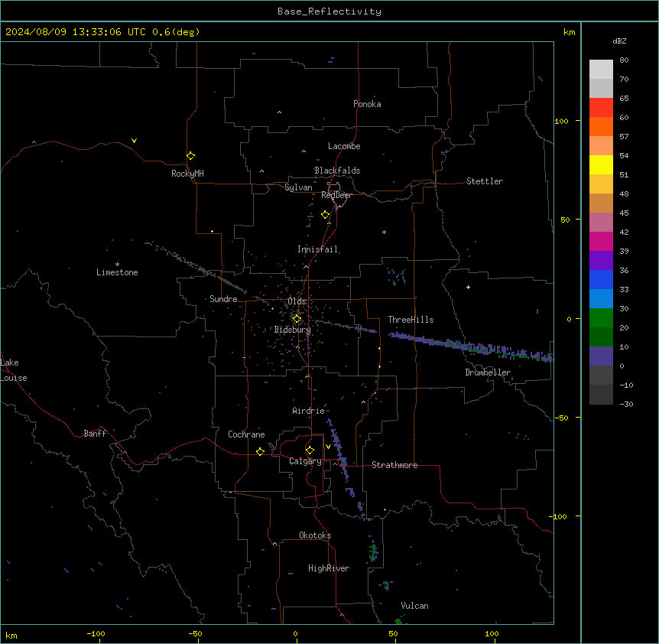This screenshot has width=659, height=644.
Task: Click the Vulcan label
Action: tap(414, 606)
